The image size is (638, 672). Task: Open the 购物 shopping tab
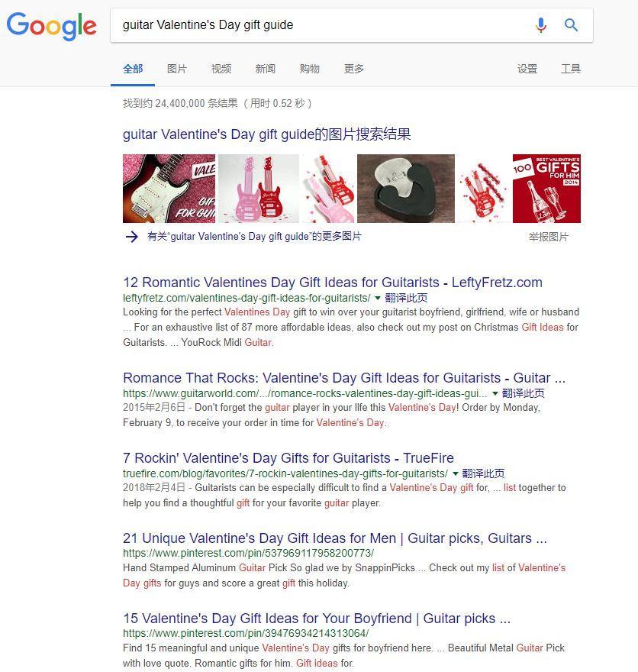coord(310,69)
